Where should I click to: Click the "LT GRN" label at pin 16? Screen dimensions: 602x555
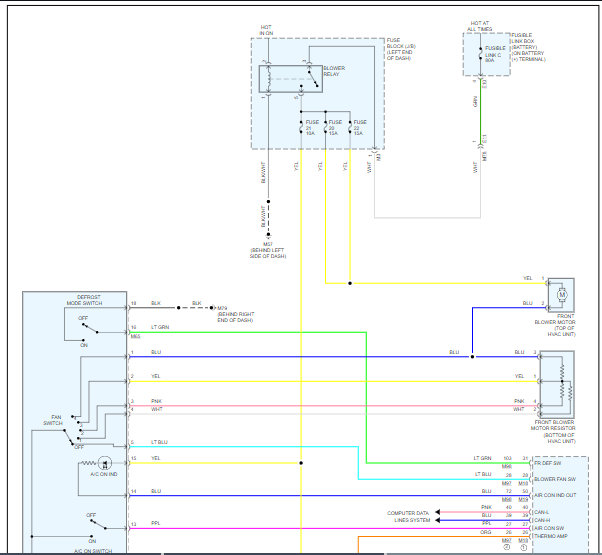click(160, 327)
